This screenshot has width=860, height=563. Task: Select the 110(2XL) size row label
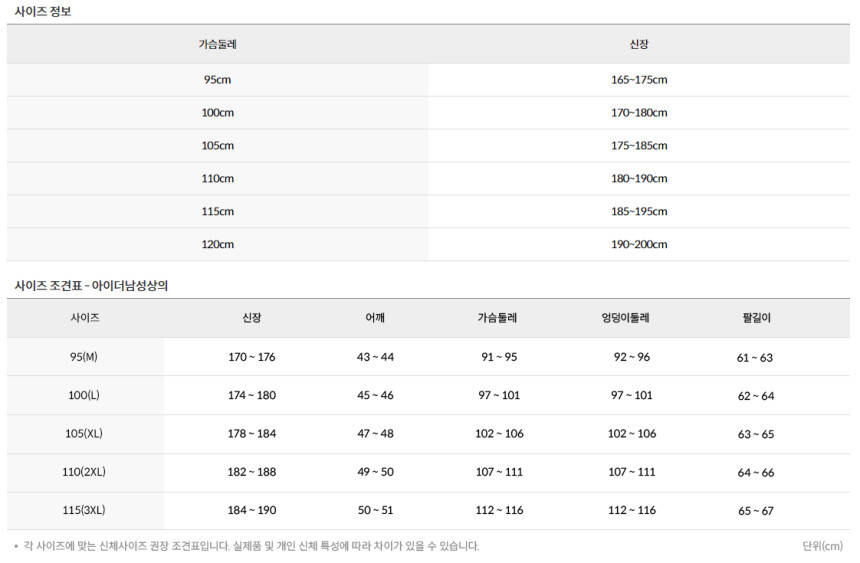point(84,472)
